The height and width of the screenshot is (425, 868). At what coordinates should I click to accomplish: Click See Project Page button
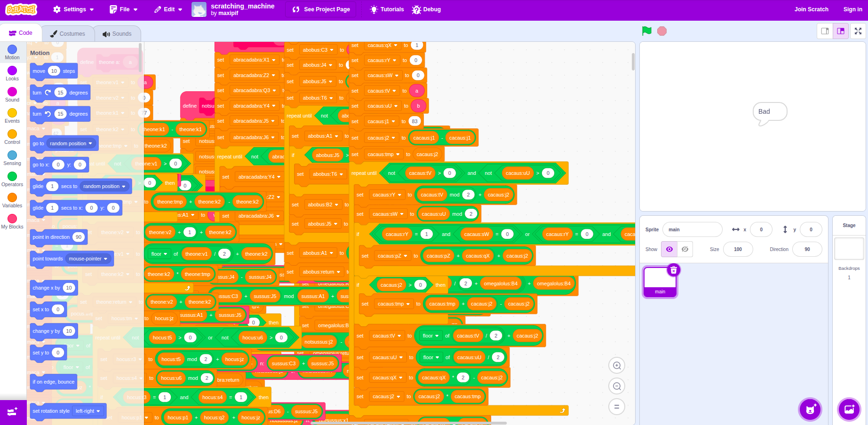321,9
